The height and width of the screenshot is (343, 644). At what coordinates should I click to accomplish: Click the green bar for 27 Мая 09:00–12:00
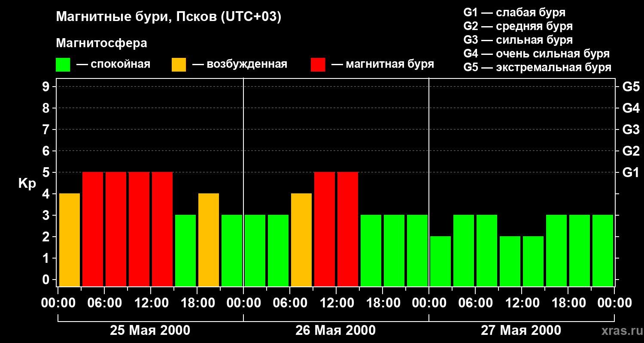coord(510,262)
